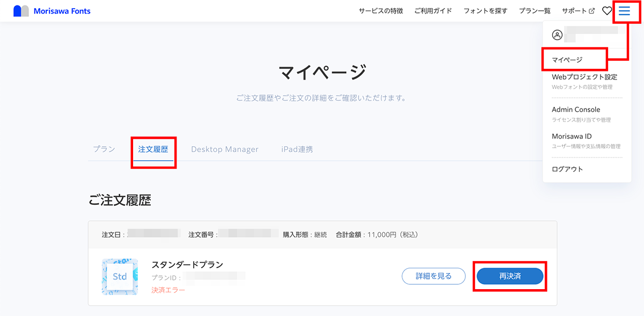This screenshot has width=644, height=316.
Task: Click the ご注文履歴 heading
Action: click(x=120, y=200)
